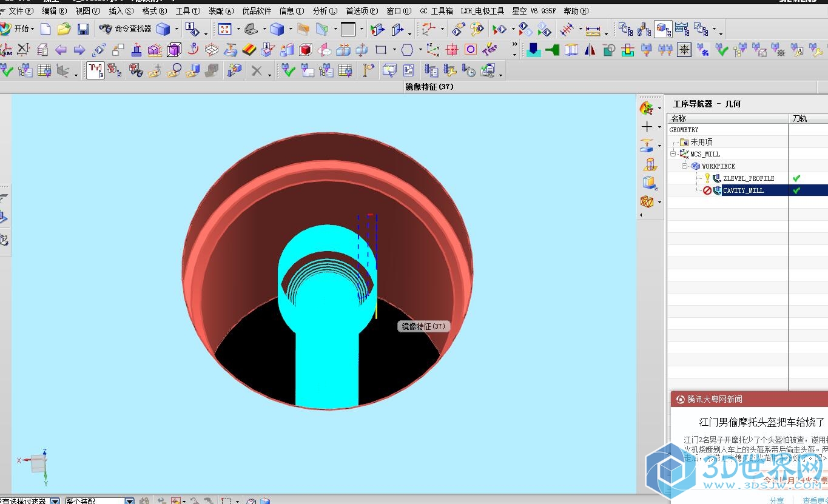Click the rectangle sketch icon
The width and height of the screenshot is (828, 504).
pyautogui.click(x=381, y=50)
